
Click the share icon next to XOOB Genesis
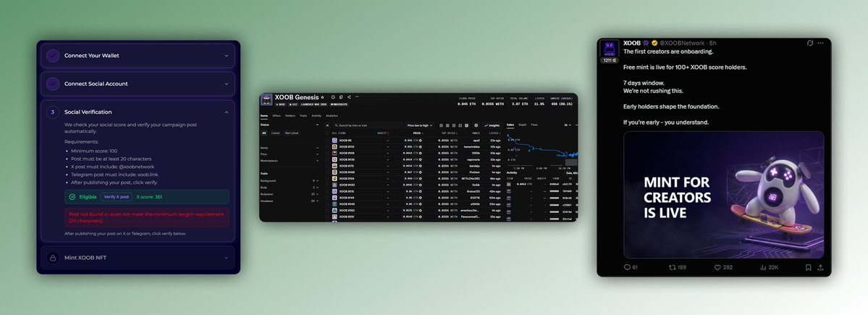click(350, 97)
